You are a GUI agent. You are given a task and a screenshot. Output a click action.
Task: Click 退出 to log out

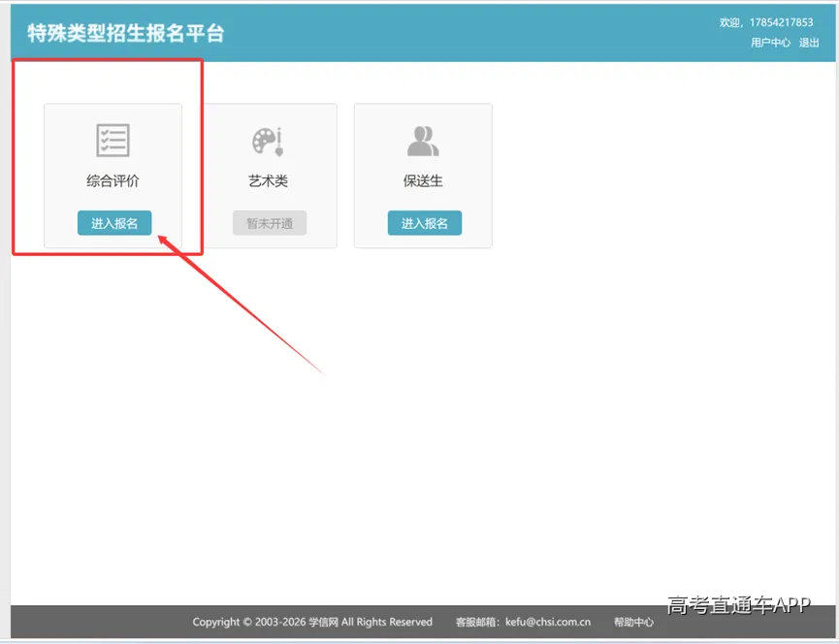[x=809, y=43]
